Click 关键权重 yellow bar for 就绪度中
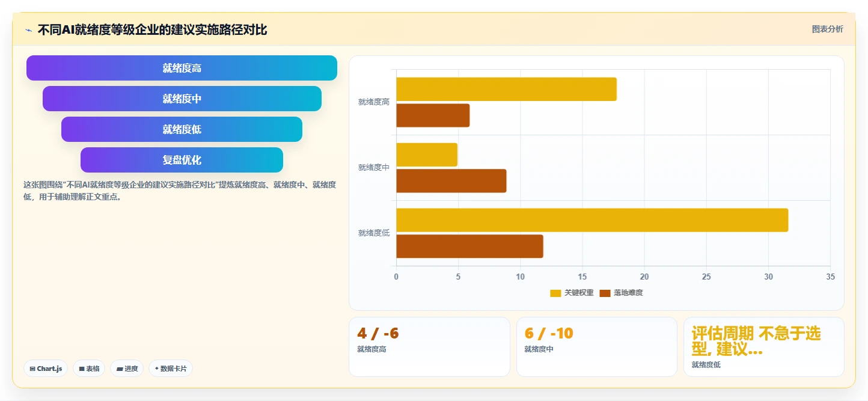The height and width of the screenshot is (401, 868). coord(427,155)
